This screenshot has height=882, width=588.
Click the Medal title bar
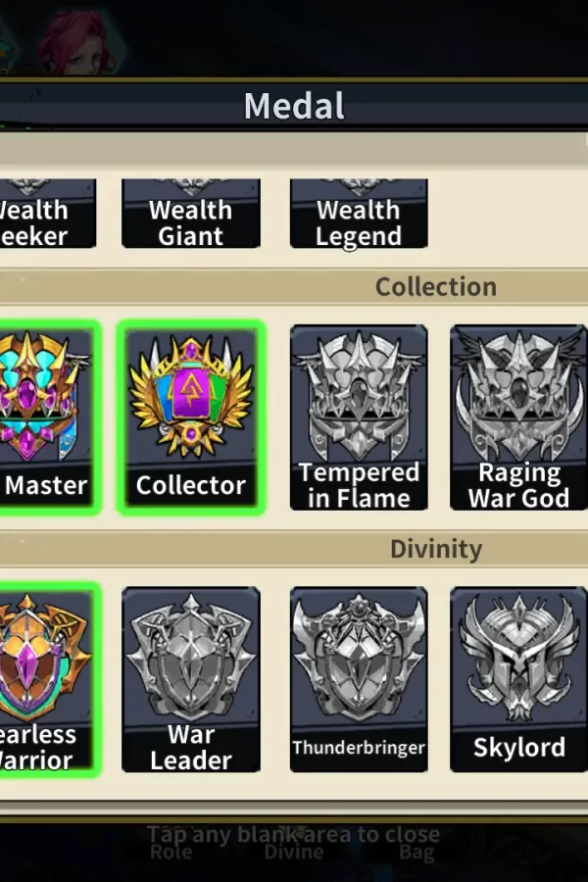click(294, 106)
